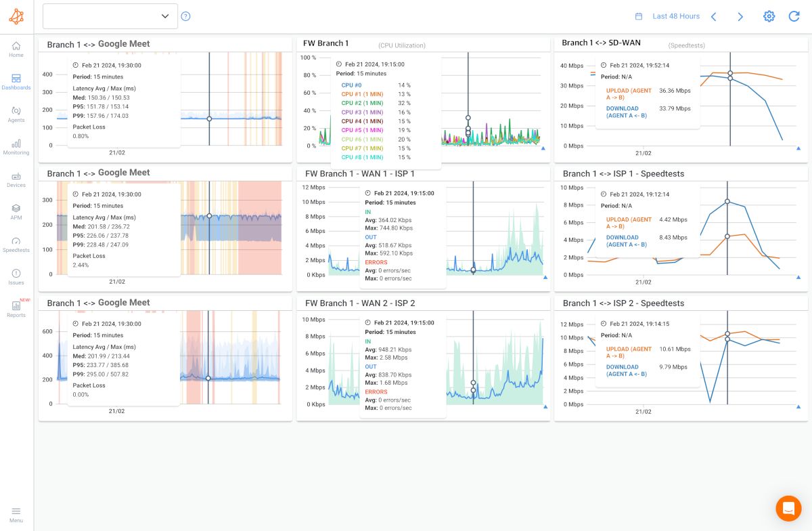This screenshot has width=812, height=531.
Task: Refresh the dashboard data
Action: [x=794, y=16]
